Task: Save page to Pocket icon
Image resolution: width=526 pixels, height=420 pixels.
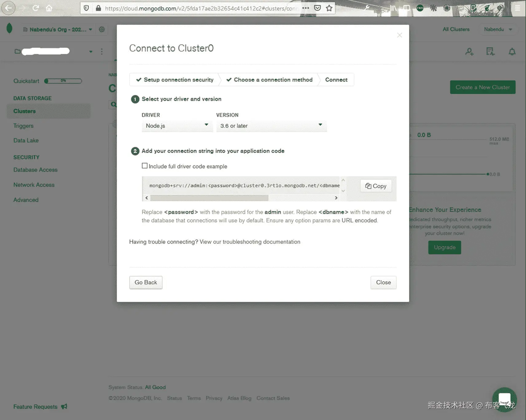Action: pos(318,8)
